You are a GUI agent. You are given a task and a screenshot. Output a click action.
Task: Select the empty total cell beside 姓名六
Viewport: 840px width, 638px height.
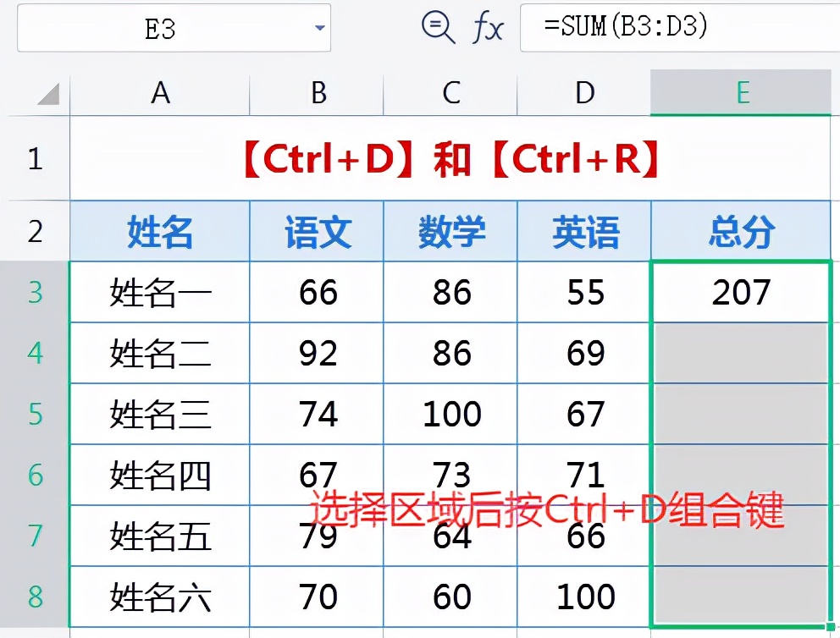pyautogui.click(x=740, y=597)
